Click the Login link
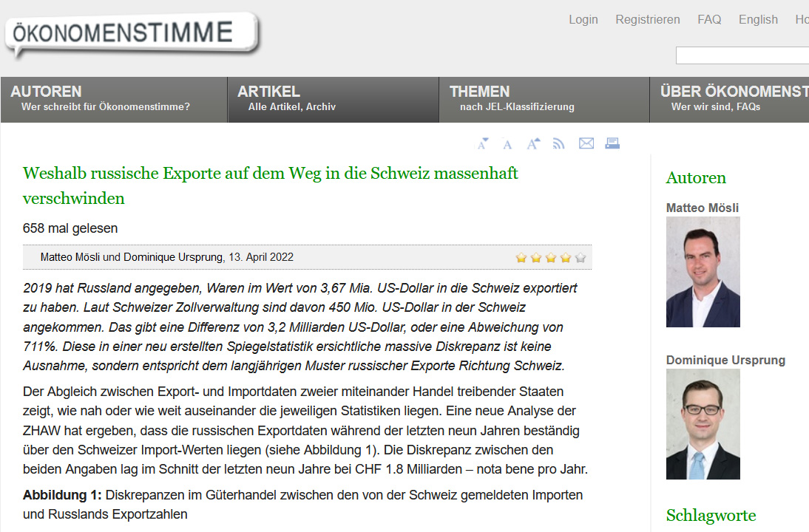This screenshot has width=809, height=532. point(583,20)
